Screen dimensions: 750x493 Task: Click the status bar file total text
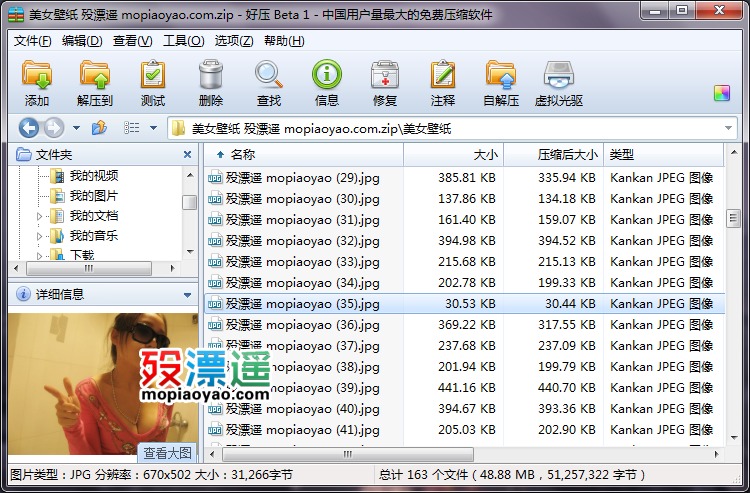[x=512, y=475]
